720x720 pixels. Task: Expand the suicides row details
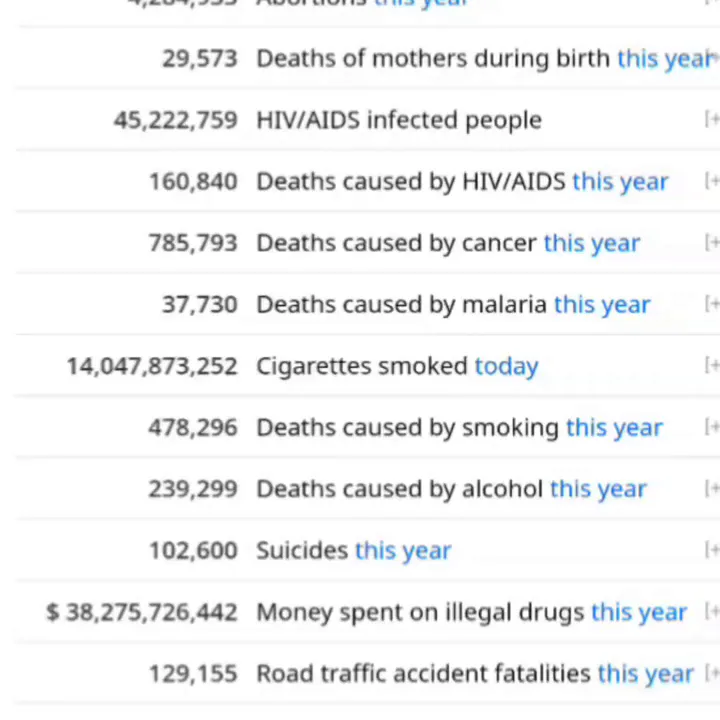pos(712,550)
